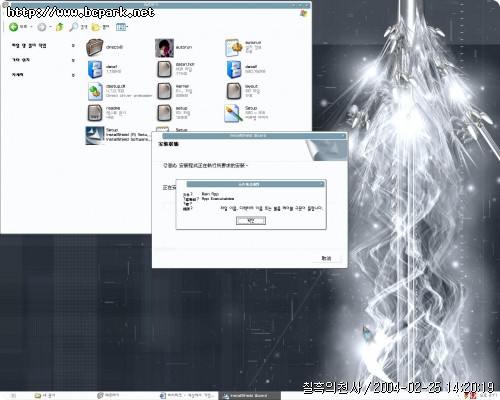500x400 pixels.
Task: Select the data1.hdr file icon
Action: tap(164, 69)
